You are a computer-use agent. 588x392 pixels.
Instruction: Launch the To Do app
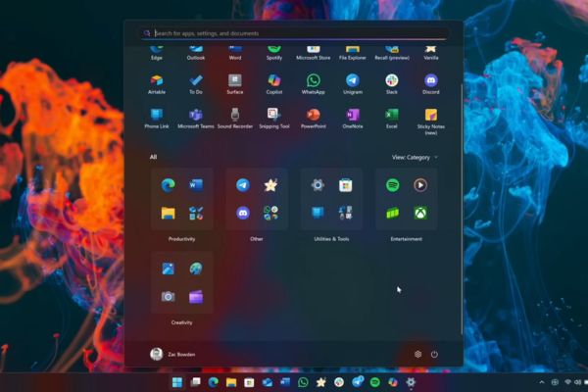[x=196, y=84]
